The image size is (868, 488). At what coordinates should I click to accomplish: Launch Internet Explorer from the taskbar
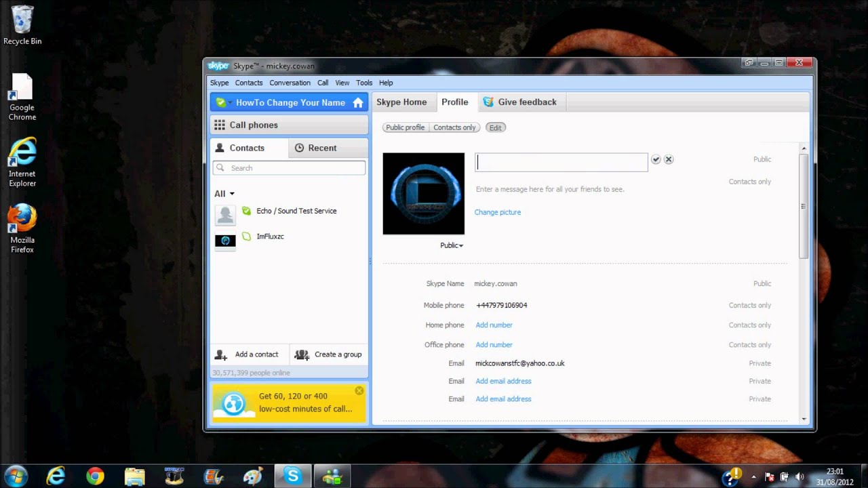coord(56,476)
